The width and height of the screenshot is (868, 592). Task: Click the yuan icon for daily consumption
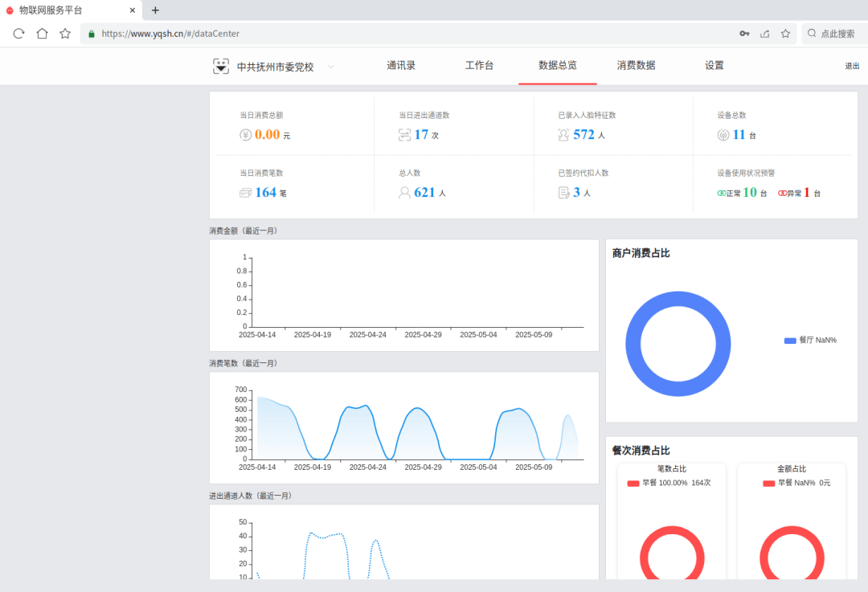tap(246, 135)
